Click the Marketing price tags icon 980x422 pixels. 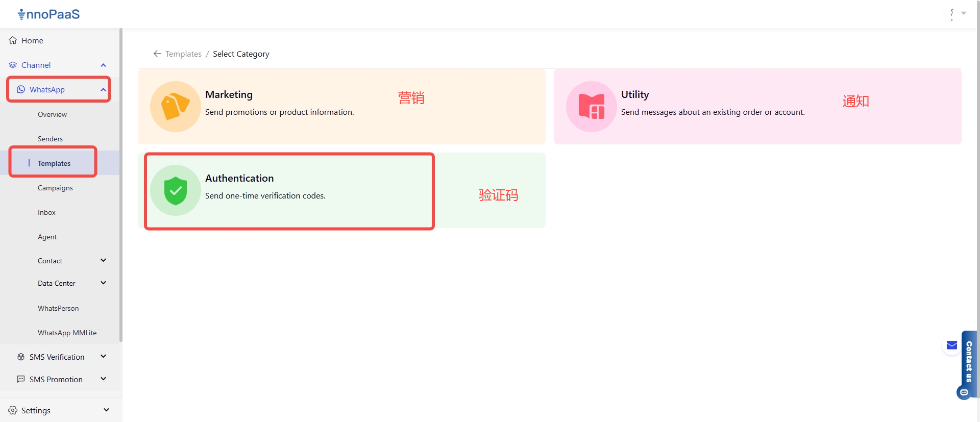175,107
